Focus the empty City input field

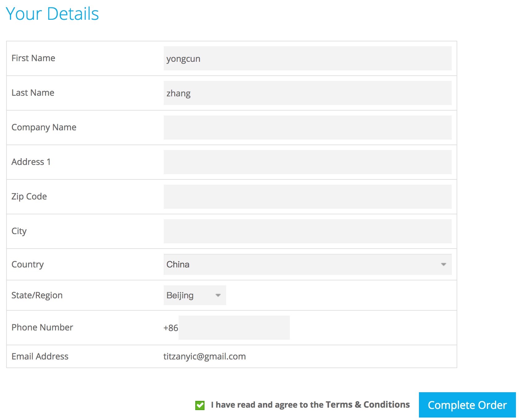click(307, 231)
